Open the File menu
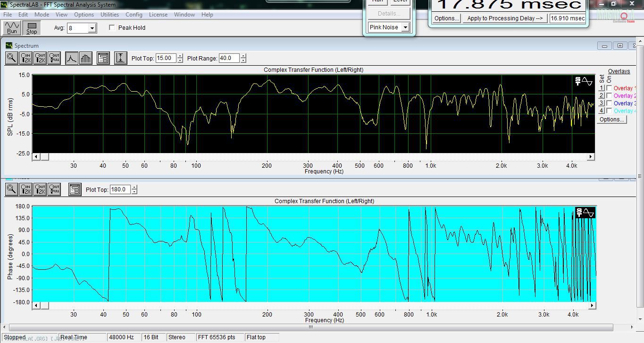This screenshot has width=644, height=343. tap(8, 15)
